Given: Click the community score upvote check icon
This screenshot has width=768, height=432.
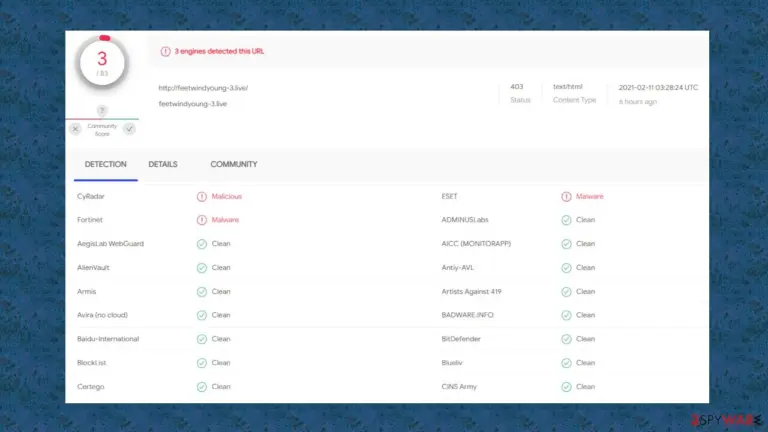Looking at the screenshot, I should click(x=129, y=129).
